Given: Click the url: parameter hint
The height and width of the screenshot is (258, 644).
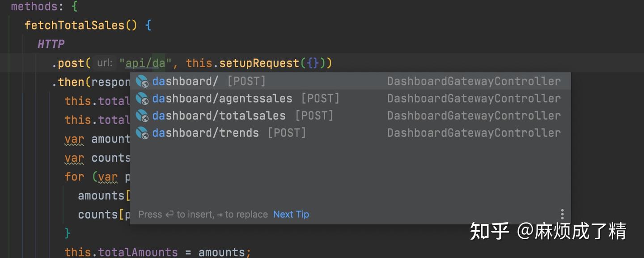Looking at the screenshot, I should tap(105, 63).
